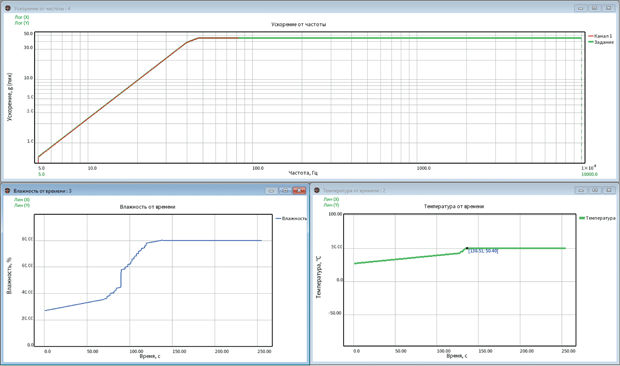Select the 'Температура' legend entry
This screenshot has width=620, height=366.
[597, 218]
